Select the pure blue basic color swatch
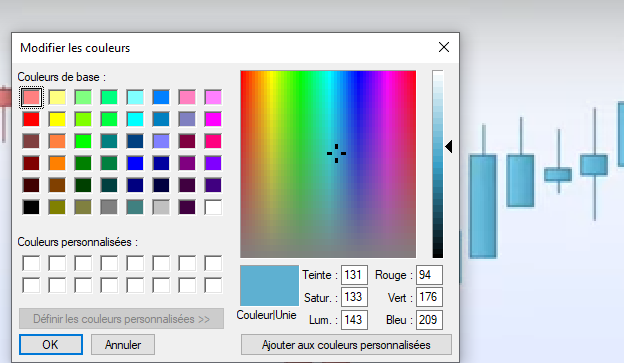The width and height of the screenshot is (624, 363). [135, 163]
